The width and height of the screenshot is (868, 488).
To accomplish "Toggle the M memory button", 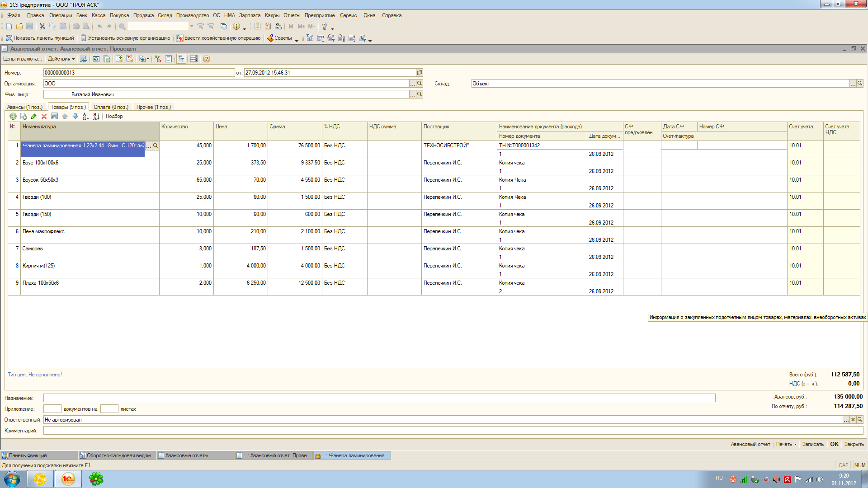I will click(x=291, y=27).
